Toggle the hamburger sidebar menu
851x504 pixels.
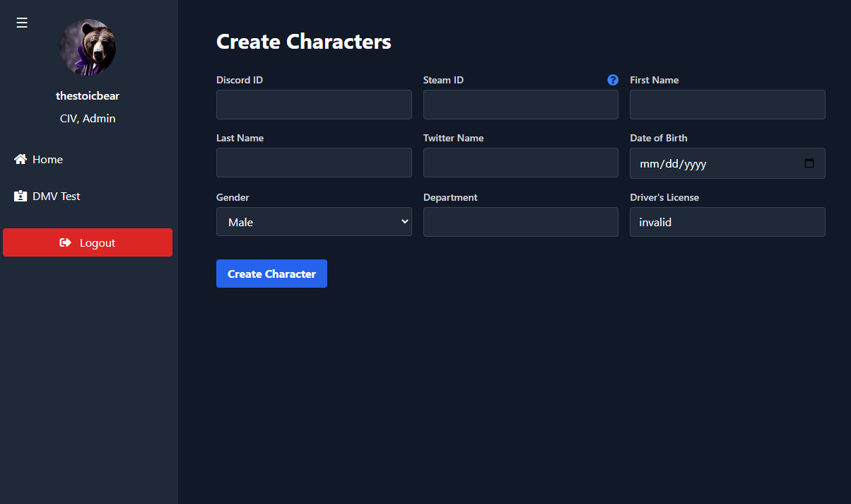[x=22, y=23]
